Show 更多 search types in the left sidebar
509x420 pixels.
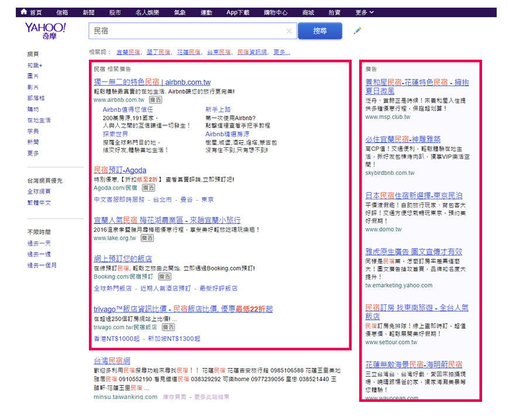pos(33,153)
